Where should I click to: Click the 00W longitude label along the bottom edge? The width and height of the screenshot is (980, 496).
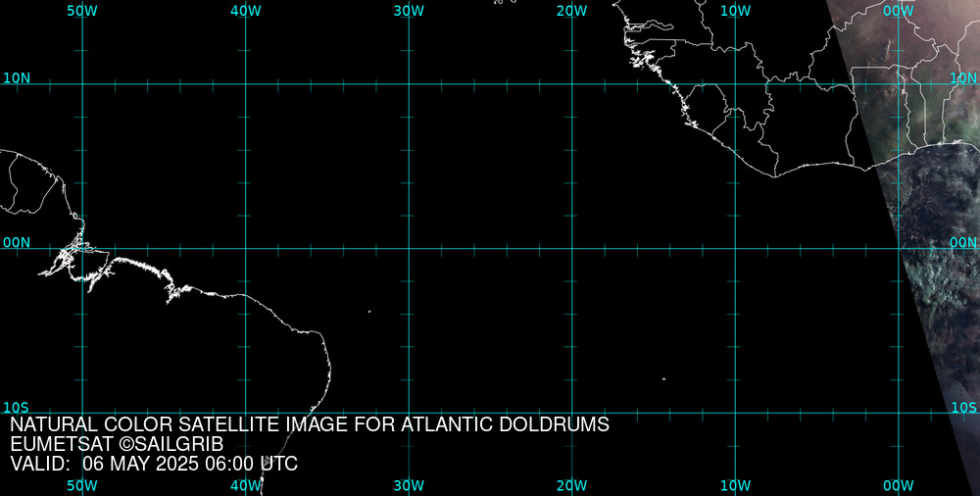tap(899, 486)
